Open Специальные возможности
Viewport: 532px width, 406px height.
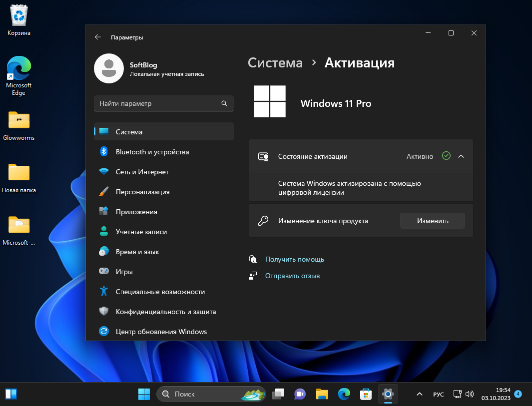coord(164,291)
